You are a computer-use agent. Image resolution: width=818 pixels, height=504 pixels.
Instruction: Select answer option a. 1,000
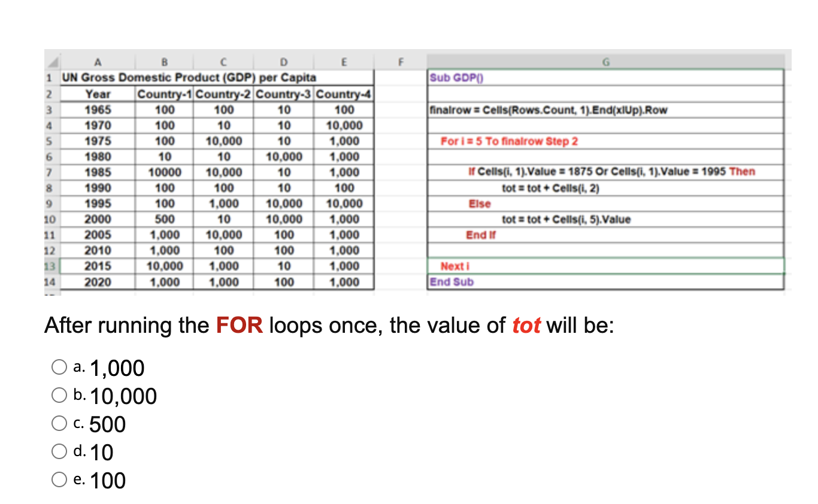pyautogui.click(x=59, y=368)
